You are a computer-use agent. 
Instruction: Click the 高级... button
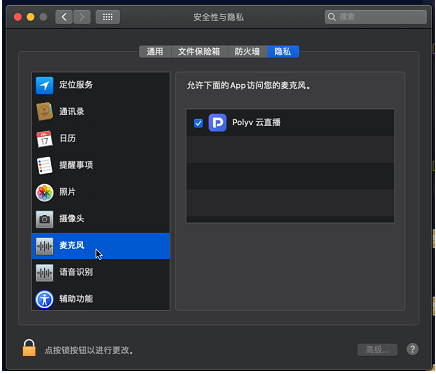coord(377,350)
